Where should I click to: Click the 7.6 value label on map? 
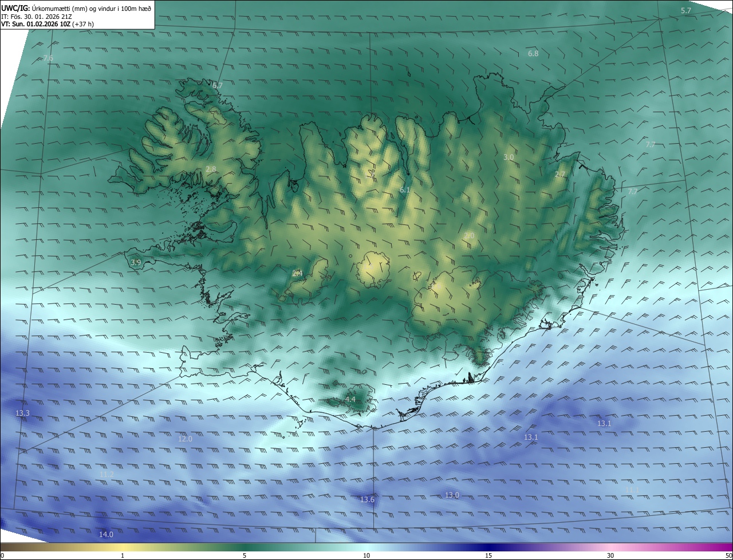coord(48,58)
